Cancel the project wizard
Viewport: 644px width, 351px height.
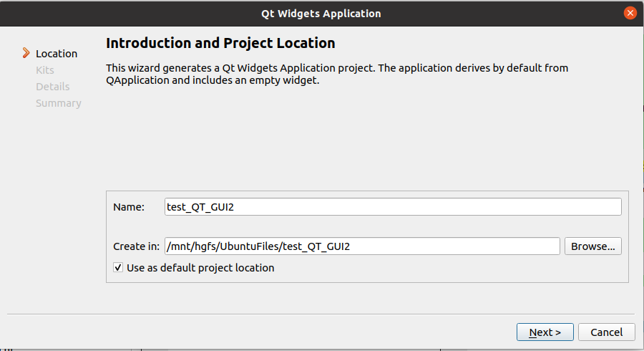tap(607, 332)
